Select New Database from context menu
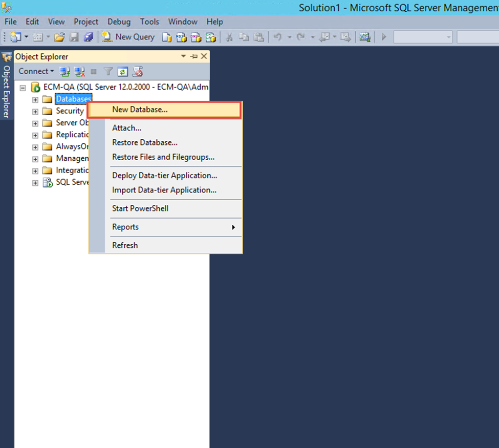The width and height of the screenshot is (499, 448). pos(140,110)
